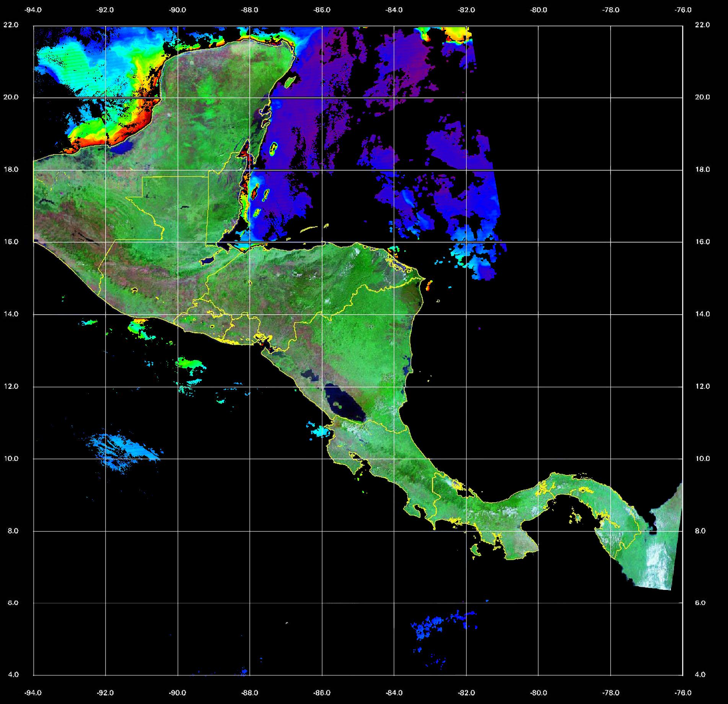728x704 pixels.
Task: Select the Gulf of Fonseca inlet
Action: click(x=263, y=341)
